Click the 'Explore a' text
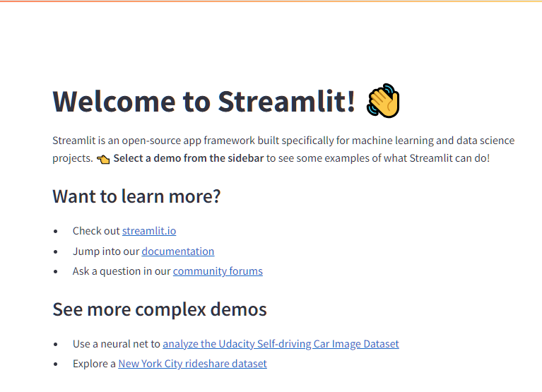Image resolution: width=542 pixels, height=392 pixels. 94,364
